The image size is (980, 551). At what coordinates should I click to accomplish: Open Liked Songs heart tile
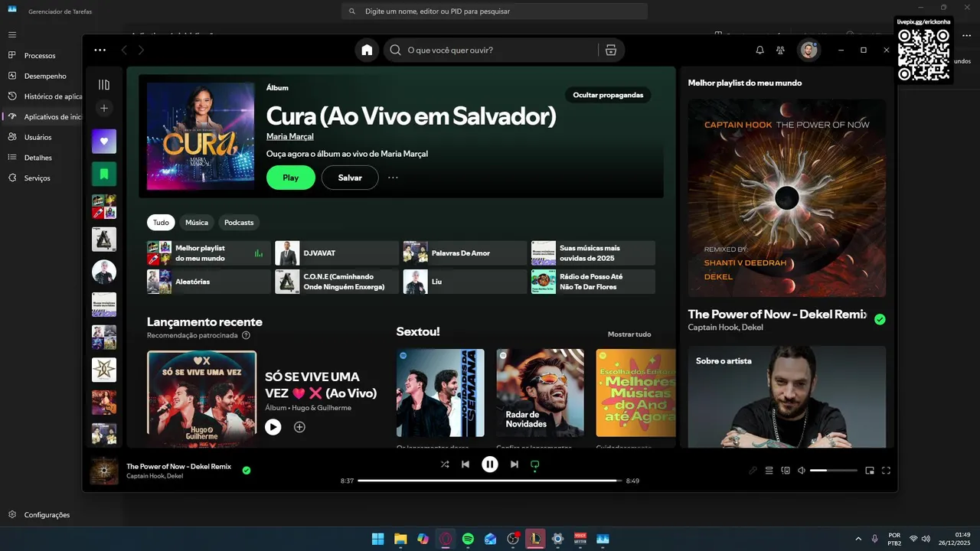click(104, 141)
